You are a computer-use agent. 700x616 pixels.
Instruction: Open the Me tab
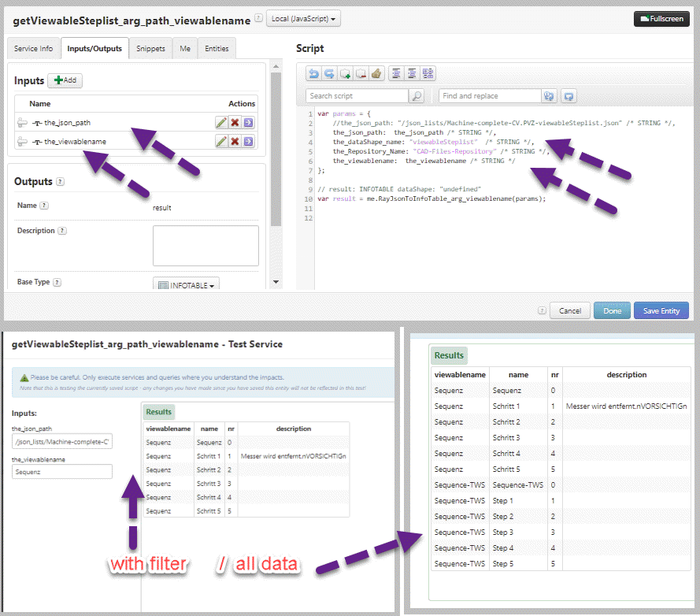click(x=185, y=49)
